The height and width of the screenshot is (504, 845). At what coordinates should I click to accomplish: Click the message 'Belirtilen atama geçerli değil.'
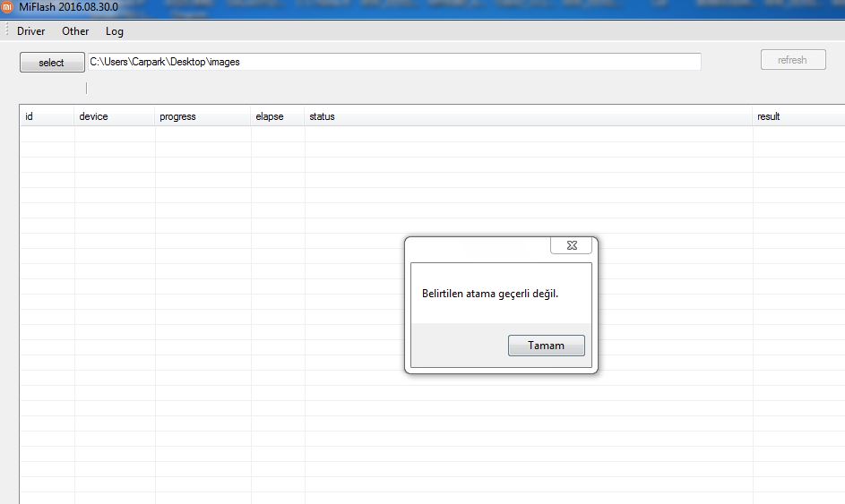[x=490, y=294]
